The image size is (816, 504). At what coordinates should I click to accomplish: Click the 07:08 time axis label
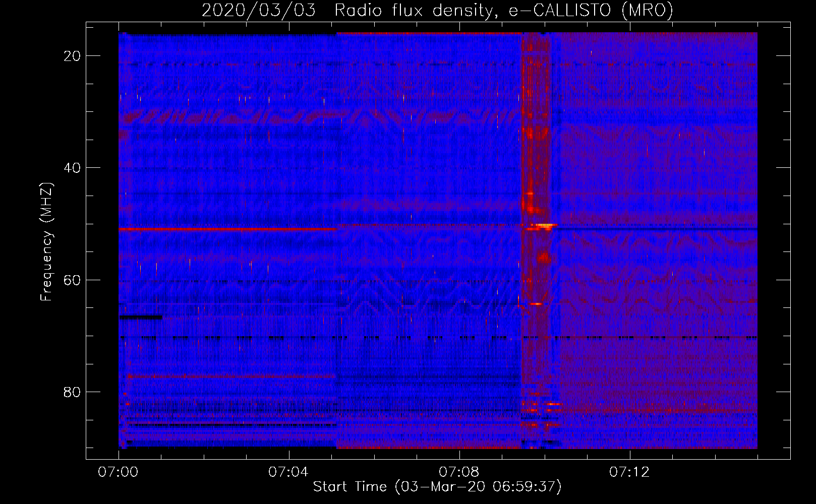[459, 472]
